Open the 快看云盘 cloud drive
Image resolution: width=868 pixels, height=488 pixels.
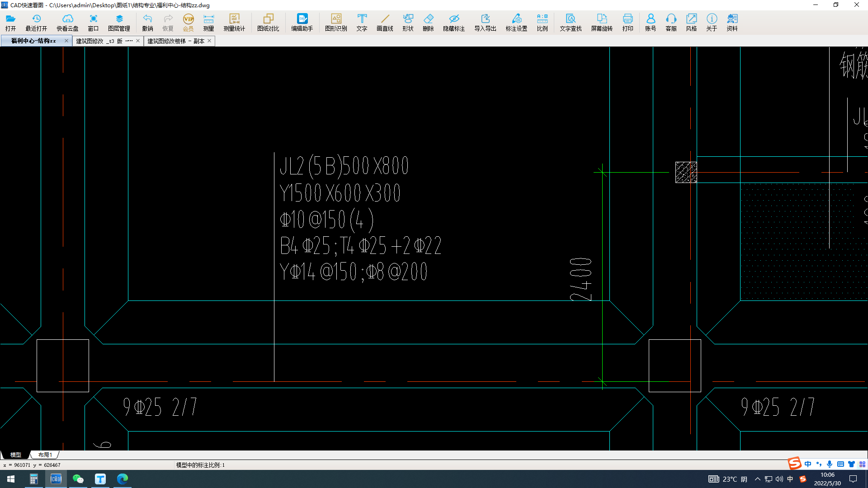(x=67, y=23)
